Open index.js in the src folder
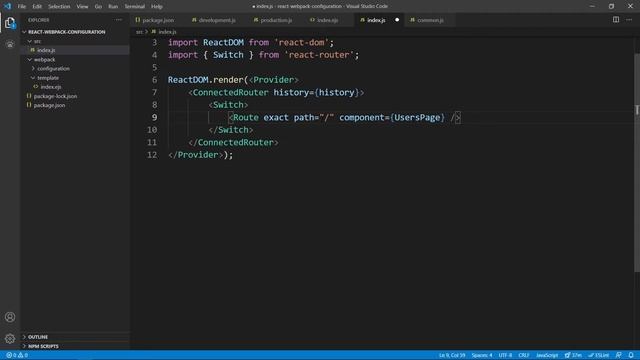The width and height of the screenshot is (640, 360). pos(76,50)
